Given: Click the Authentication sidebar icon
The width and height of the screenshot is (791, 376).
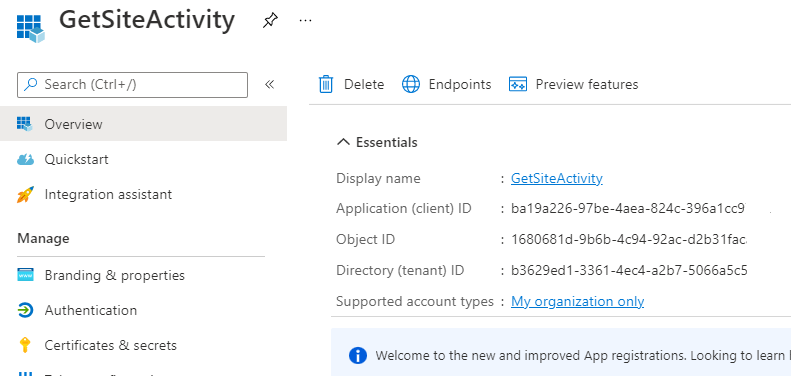Looking at the screenshot, I should [x=25, y=310].
